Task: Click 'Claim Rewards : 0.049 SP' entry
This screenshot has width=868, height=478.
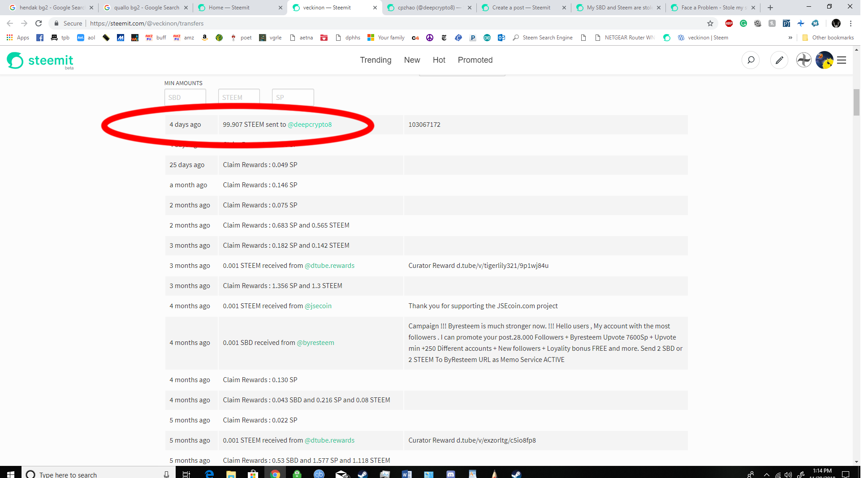Action: point(260,165)
